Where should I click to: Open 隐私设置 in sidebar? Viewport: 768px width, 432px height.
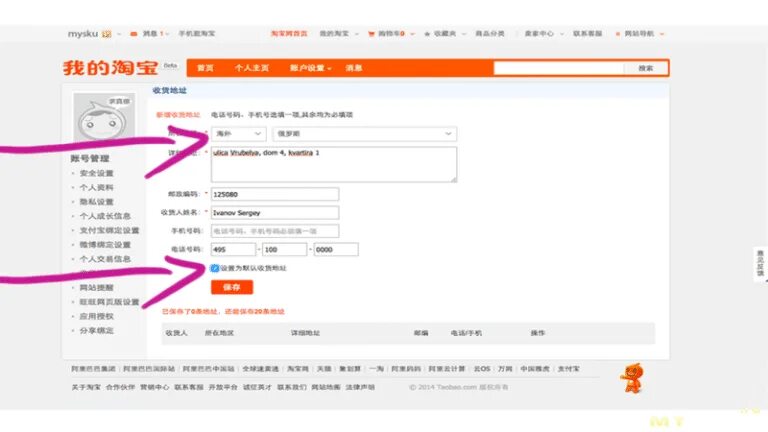pyautogui.click(x=96, y=202)
